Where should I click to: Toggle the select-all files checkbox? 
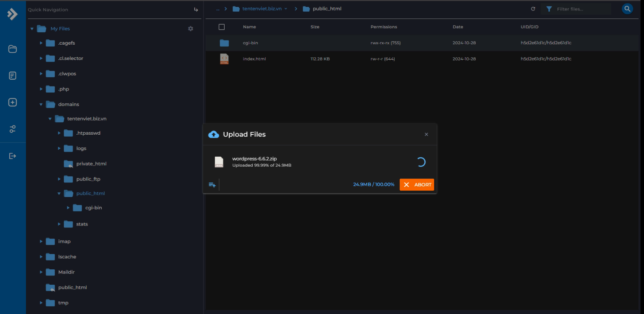point(222,27)
